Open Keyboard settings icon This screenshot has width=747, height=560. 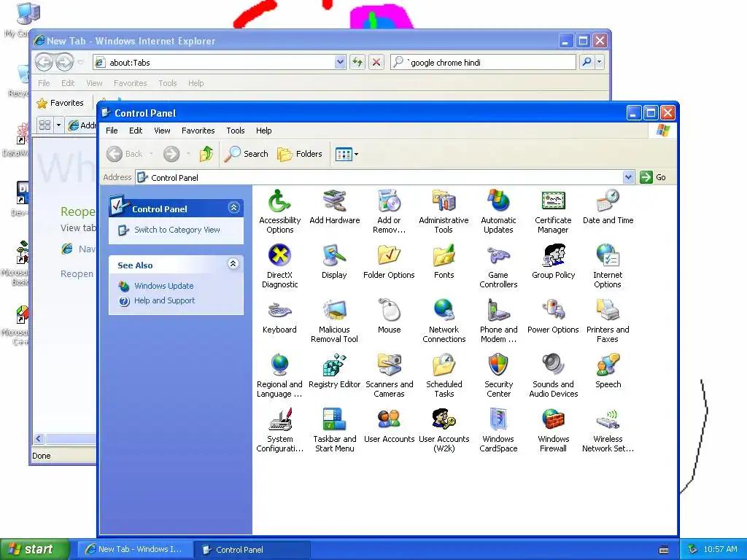point(279,316)
